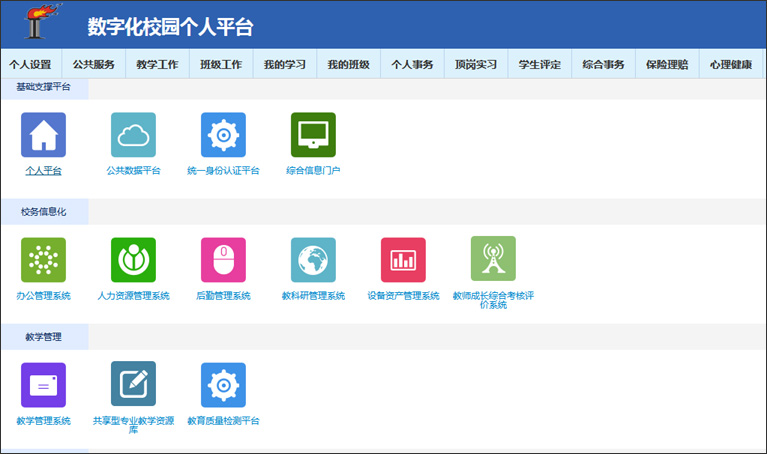The image size is (767, 454).
Task: Open the 心理健康 menu item
Action: point(730,65)
